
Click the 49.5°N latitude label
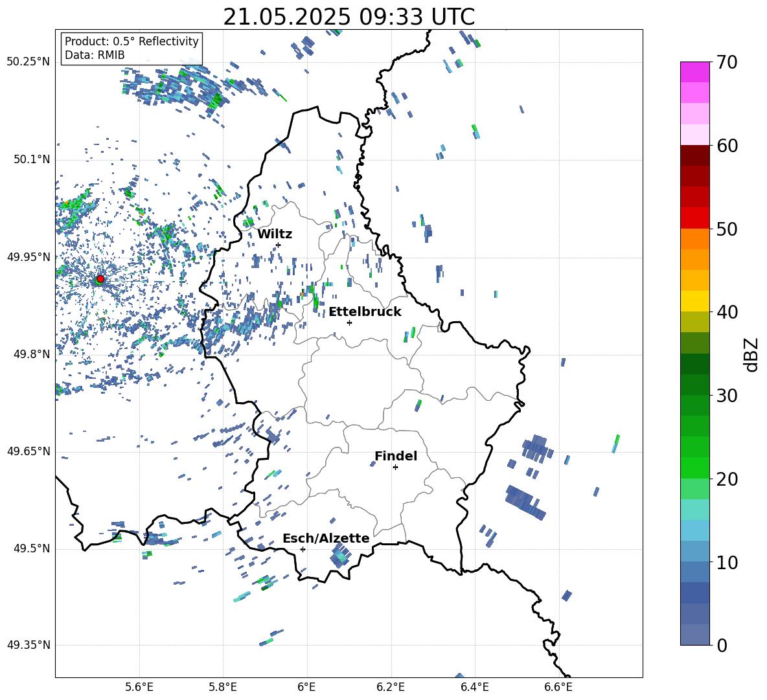(31, 548)
